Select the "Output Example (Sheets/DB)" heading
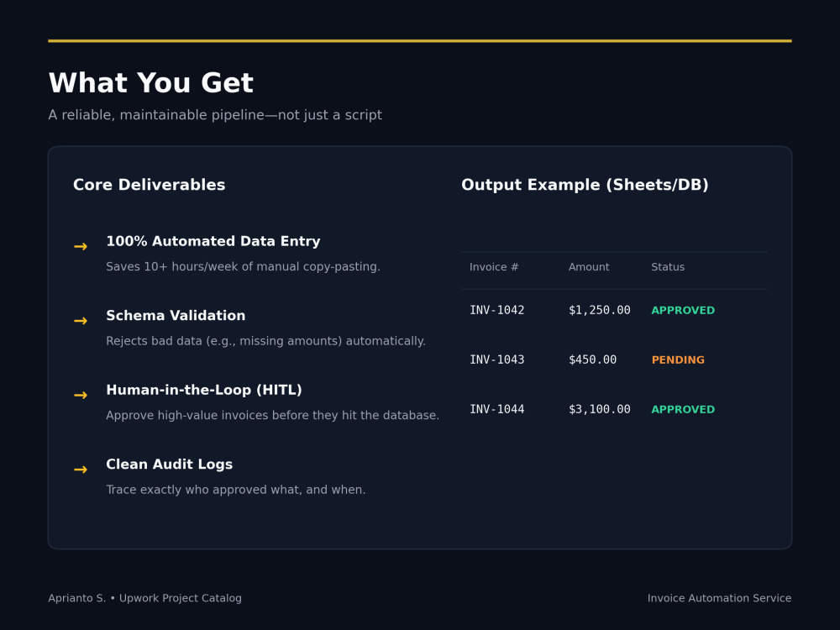 click(585, 185)
